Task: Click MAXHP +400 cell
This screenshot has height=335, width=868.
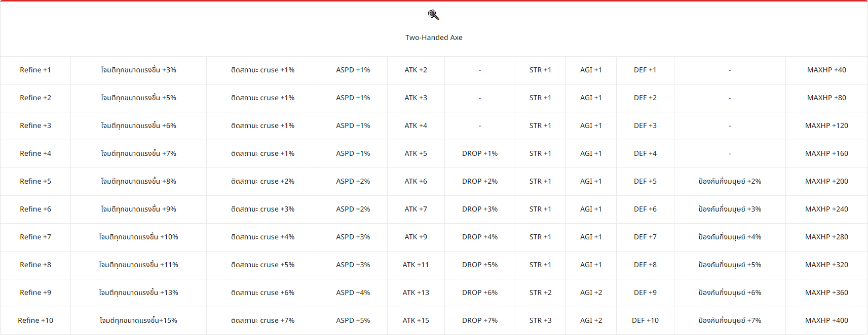Action: 826,320
